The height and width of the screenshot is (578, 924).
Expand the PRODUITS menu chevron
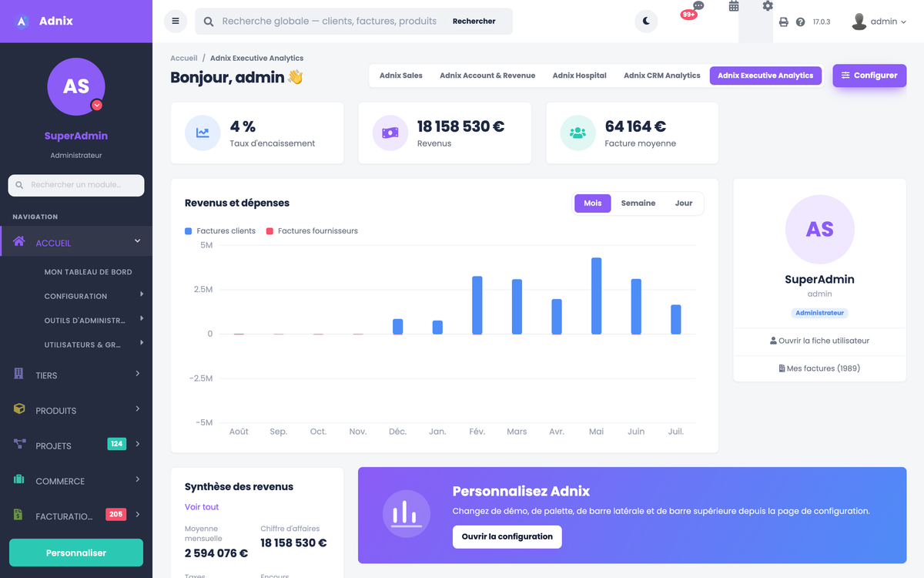[x=138, y=408]
